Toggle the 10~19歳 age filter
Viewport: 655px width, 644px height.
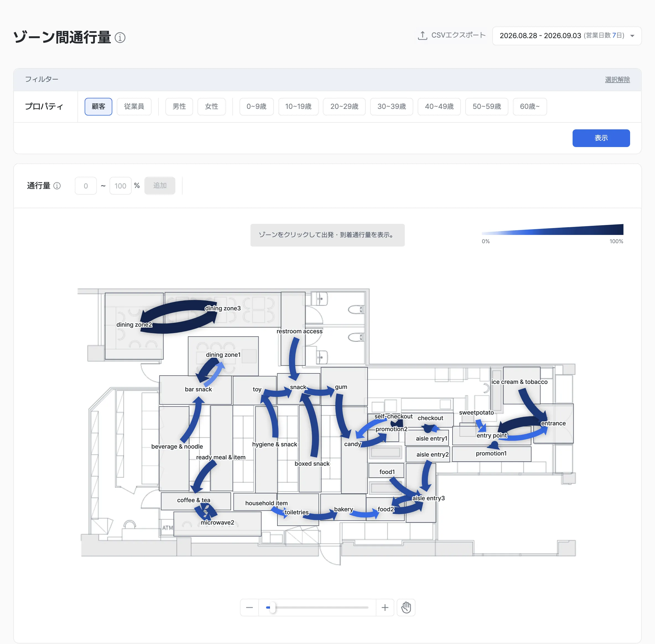pos(298,106)
